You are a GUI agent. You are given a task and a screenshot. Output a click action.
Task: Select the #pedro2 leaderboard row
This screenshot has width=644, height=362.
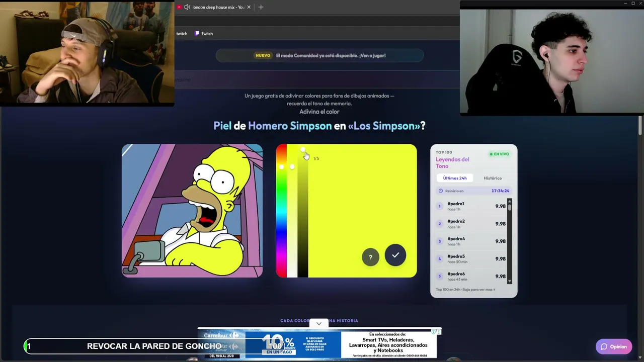coord(472,224)
